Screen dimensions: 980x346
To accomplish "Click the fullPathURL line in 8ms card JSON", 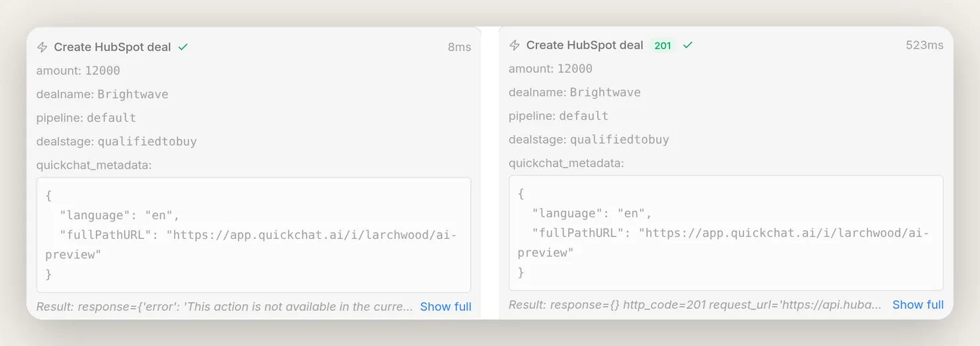I will click(251, 244).
